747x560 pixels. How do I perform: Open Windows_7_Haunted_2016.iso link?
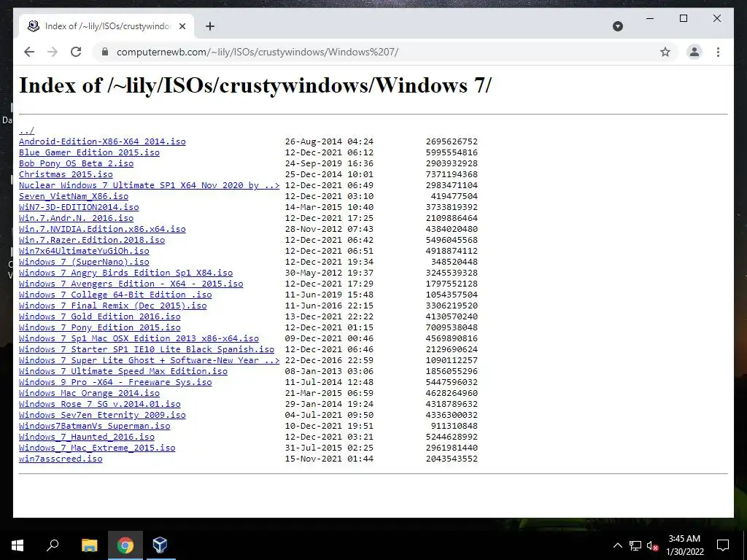(x=87, y=437)
